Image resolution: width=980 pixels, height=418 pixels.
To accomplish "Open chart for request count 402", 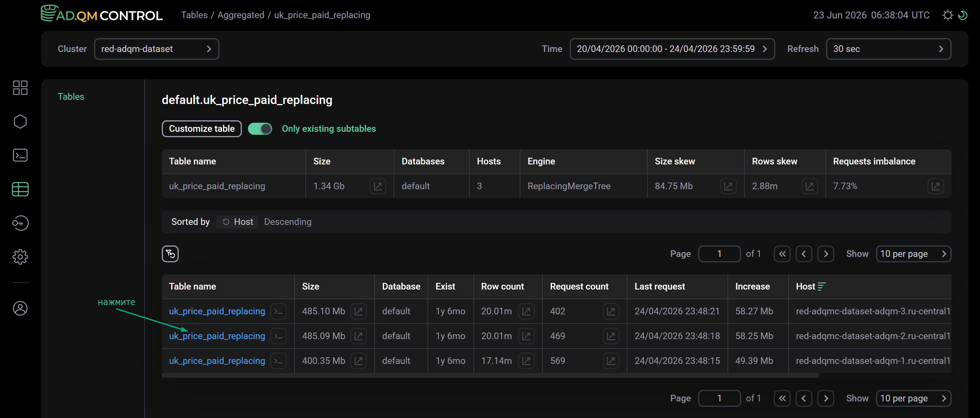I will click(x=611, y=311).
